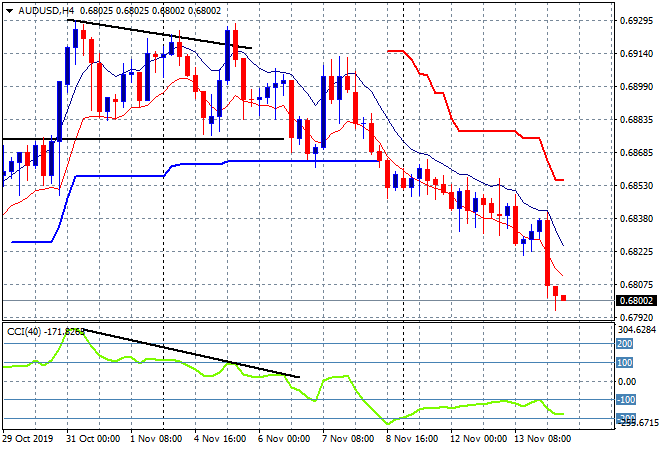The height and width of the screenshot is (450, 660).
Task: Select the 7 Nov 08:00 time label
Action: point(348,439)
